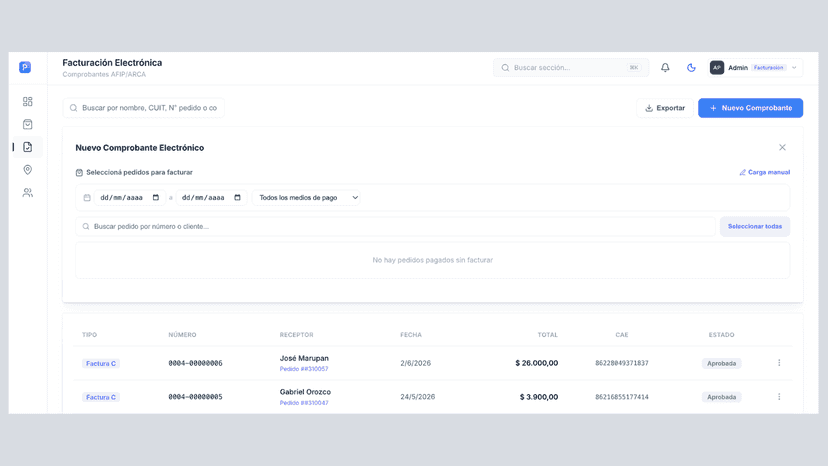Click Nuevo Comprobante button

tap(750, 108)
